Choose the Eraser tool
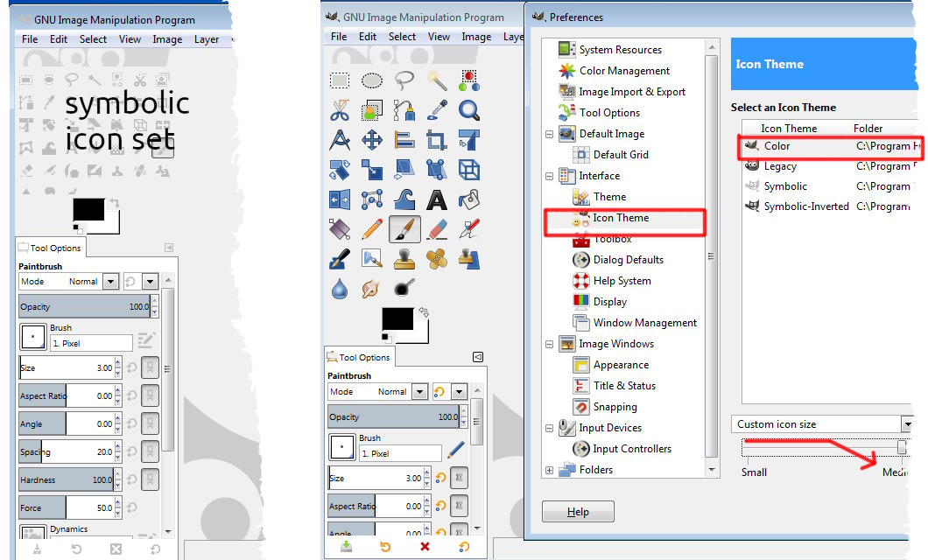Image resolution: width=928 pixels, height=560 pixels. click(x=437, y=229)
